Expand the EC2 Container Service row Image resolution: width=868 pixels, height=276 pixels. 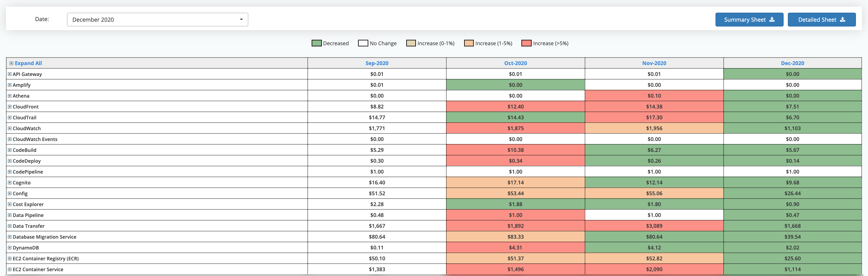tap(10, 269)
